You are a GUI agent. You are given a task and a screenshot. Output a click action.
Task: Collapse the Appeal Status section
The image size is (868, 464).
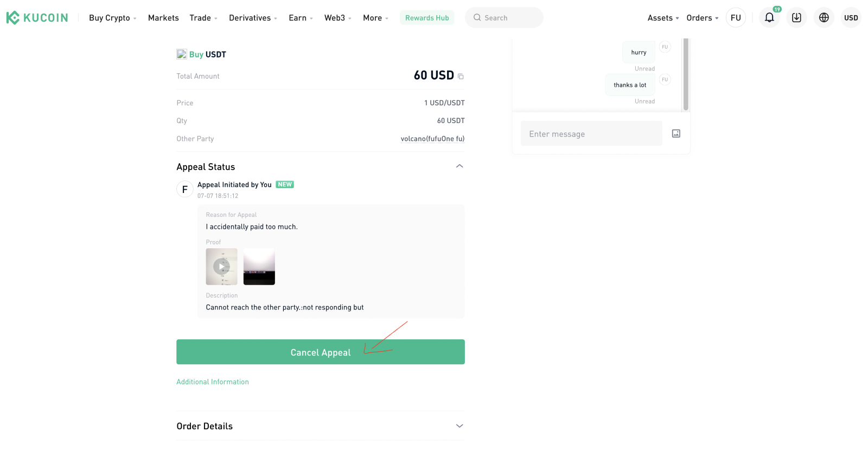point(459,166)
